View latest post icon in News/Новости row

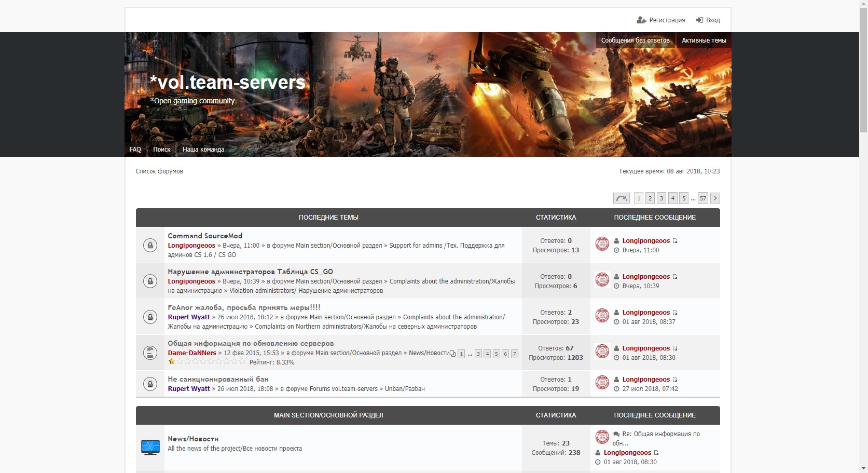(x=656, y=453)
